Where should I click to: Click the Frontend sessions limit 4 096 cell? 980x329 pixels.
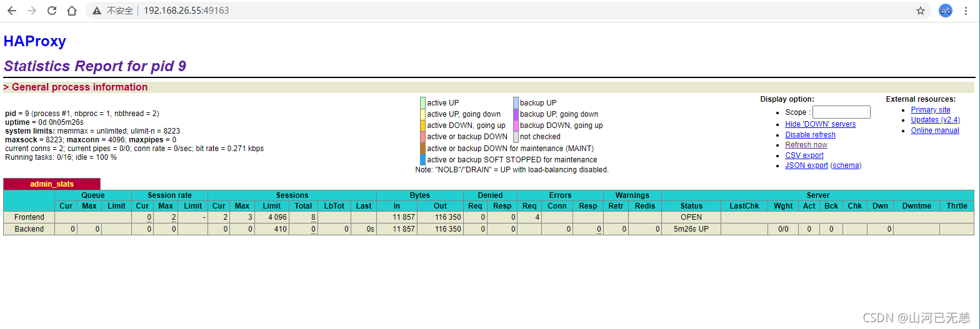[x=272, y=217]
